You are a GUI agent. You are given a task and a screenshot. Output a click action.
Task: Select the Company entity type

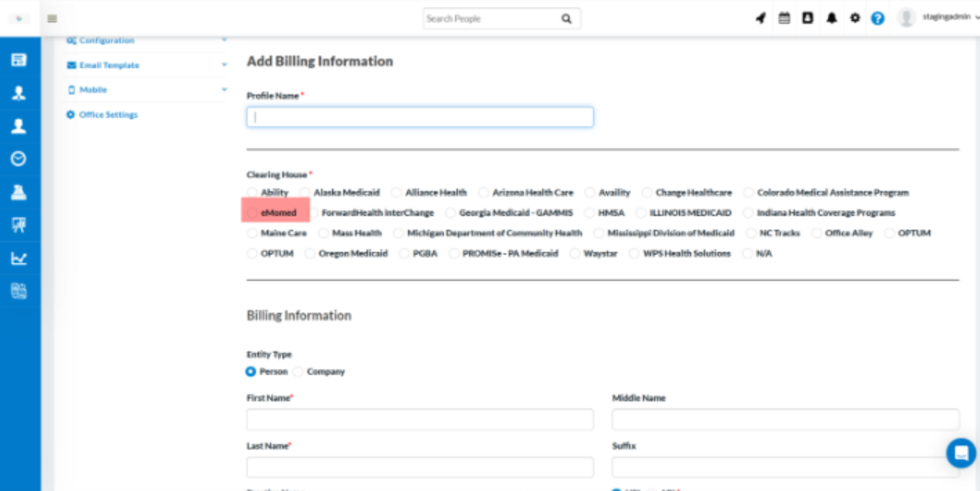pos(298,372)
